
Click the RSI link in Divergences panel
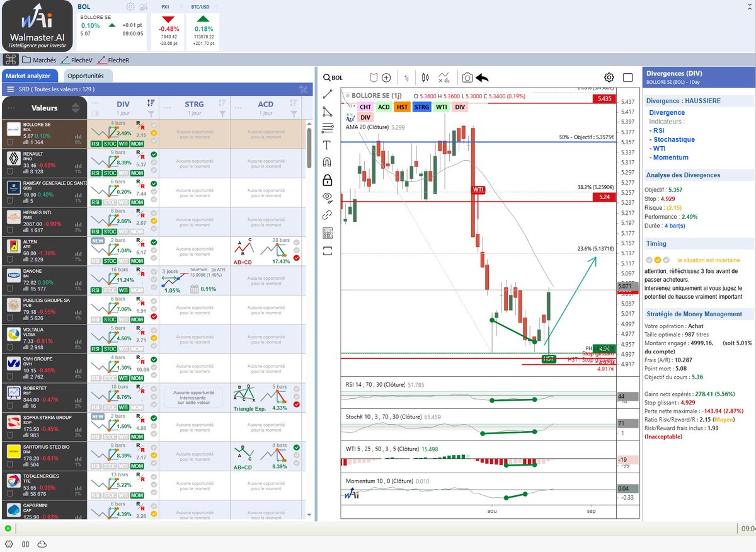[659, 130]
